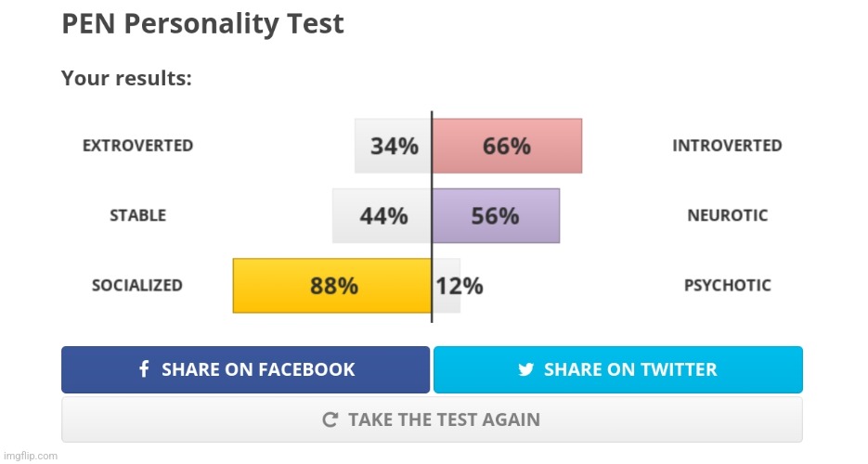Click the INTROVERTED label
Viewport: 868px width, 464px height.
[x=728, y=146]
